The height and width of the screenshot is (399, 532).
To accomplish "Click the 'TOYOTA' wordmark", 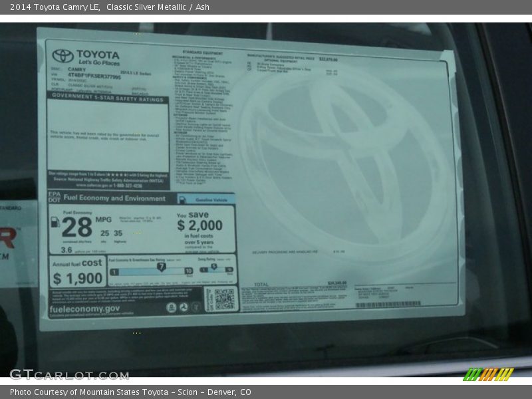I will coord(98,55).
